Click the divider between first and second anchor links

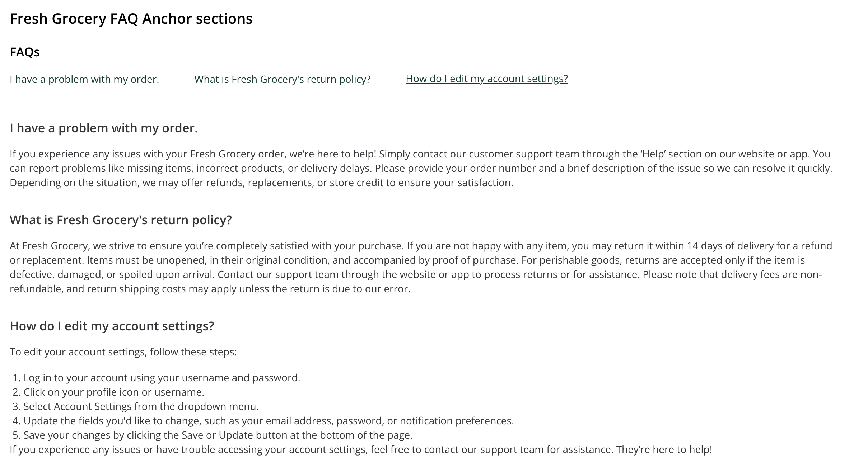(x=177, y=79)
